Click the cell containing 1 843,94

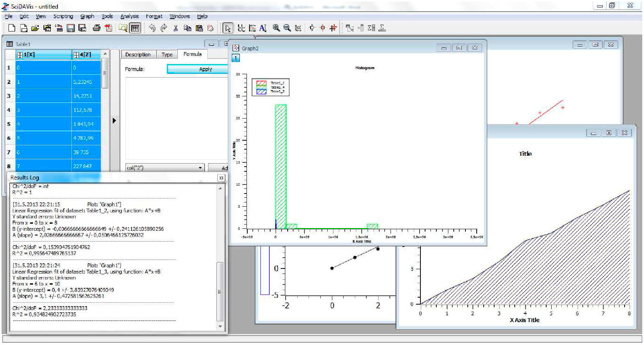point(86,124)
